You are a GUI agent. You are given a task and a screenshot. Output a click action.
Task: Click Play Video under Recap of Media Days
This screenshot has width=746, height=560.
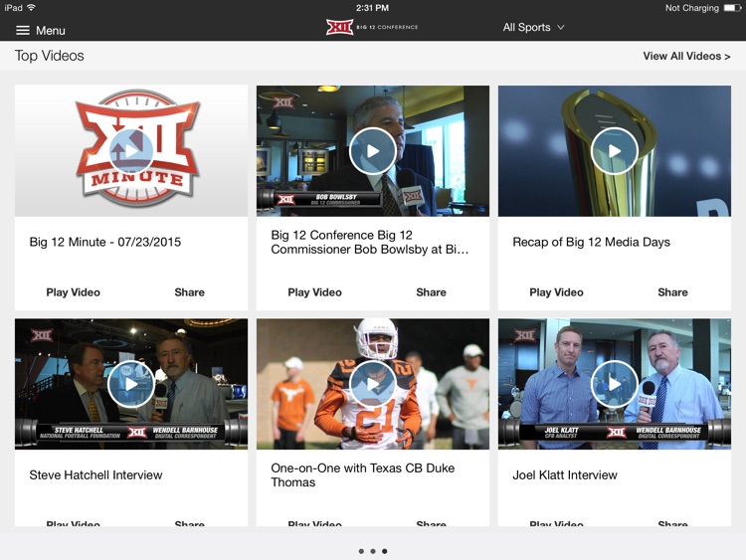(557, 292)
